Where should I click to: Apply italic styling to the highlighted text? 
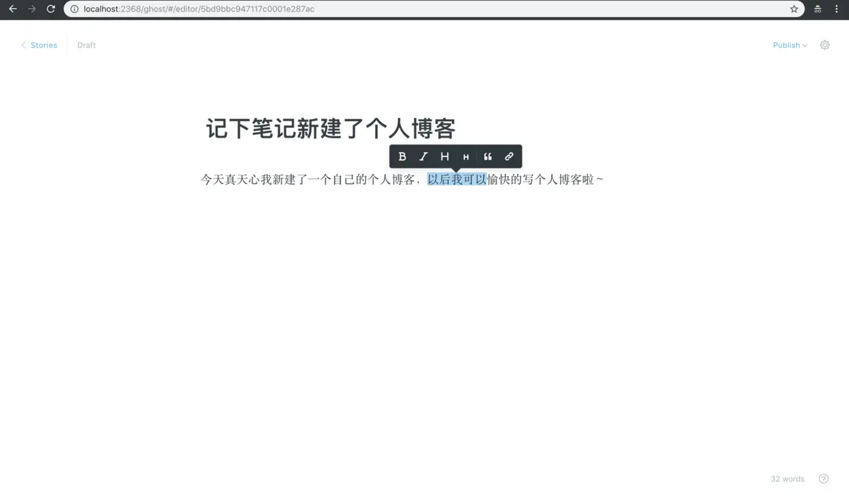tap(423, 156)
